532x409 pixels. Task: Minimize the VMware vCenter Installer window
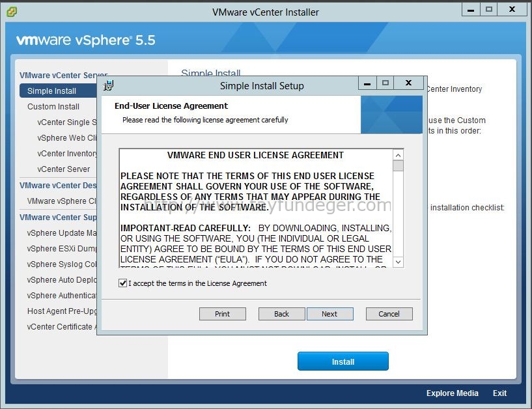[x=471, y=10]
